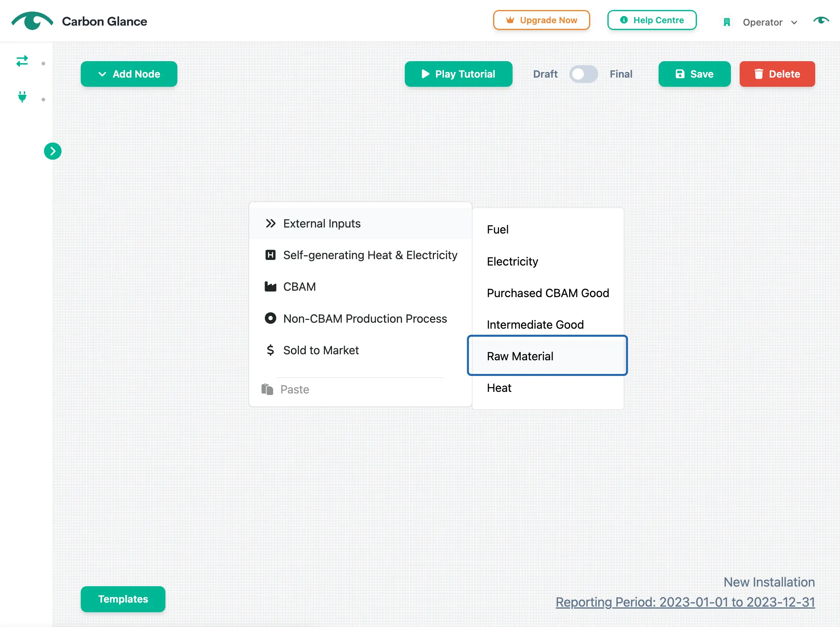Choose Non-CBAM Production Process
The width and height of the screenshot is (840, 627).
click(x=360, y=319)
